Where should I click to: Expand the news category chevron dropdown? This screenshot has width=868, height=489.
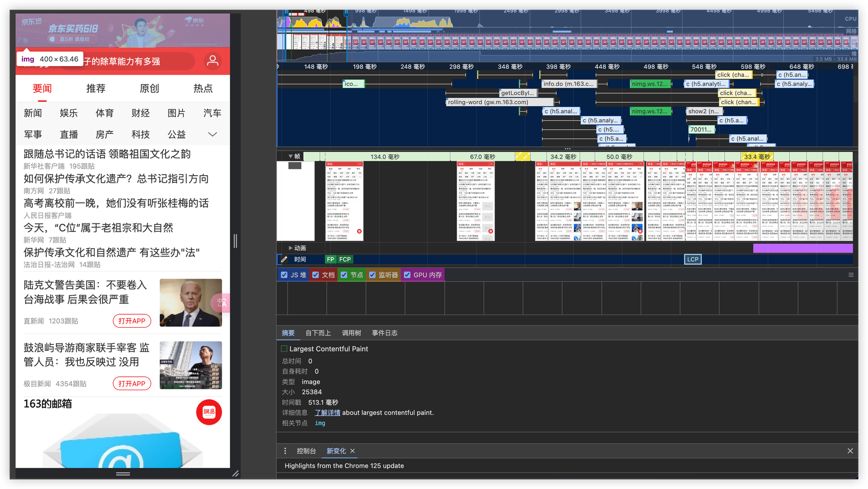tap(212, 135)
